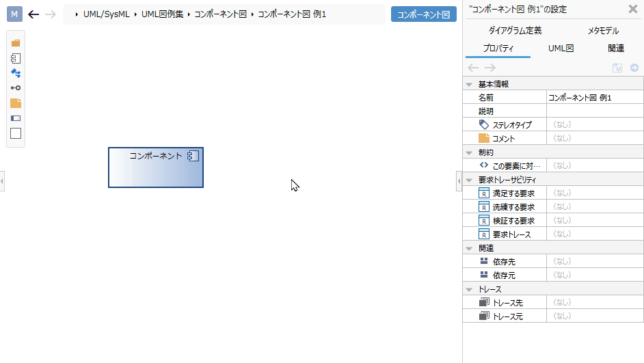Select the blue relation connector tool
The image size is (644, 363).
pos(16,73)
